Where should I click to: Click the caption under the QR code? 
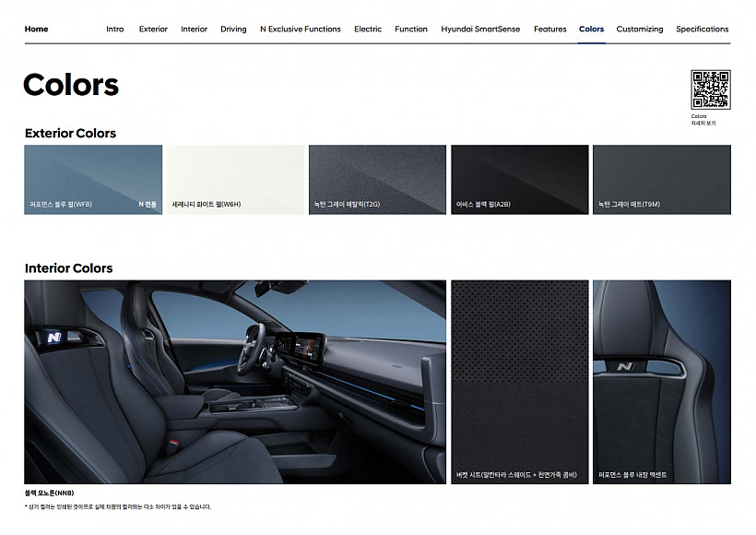(703, 120)
